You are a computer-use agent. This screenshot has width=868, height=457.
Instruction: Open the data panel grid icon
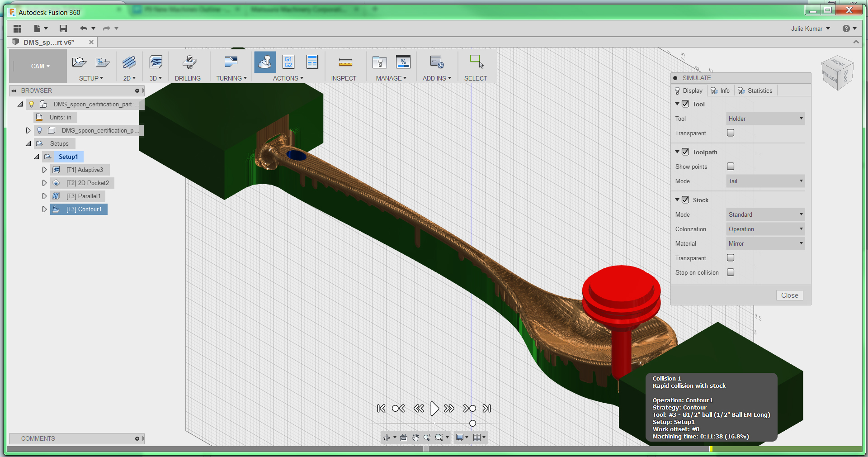click(18, 29)
